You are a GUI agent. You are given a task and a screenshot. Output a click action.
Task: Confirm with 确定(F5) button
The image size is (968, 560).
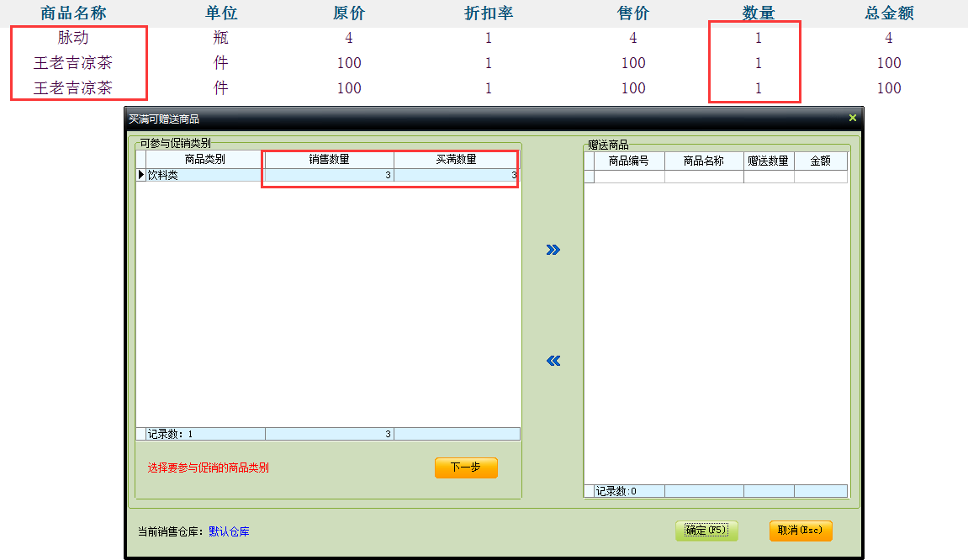click(x=706, y=531)
